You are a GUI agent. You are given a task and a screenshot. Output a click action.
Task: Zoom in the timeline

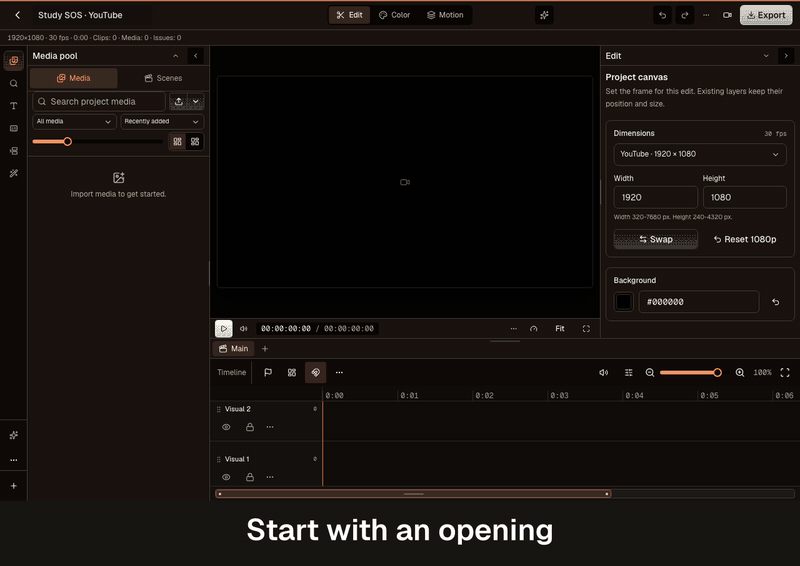point(740,373)
